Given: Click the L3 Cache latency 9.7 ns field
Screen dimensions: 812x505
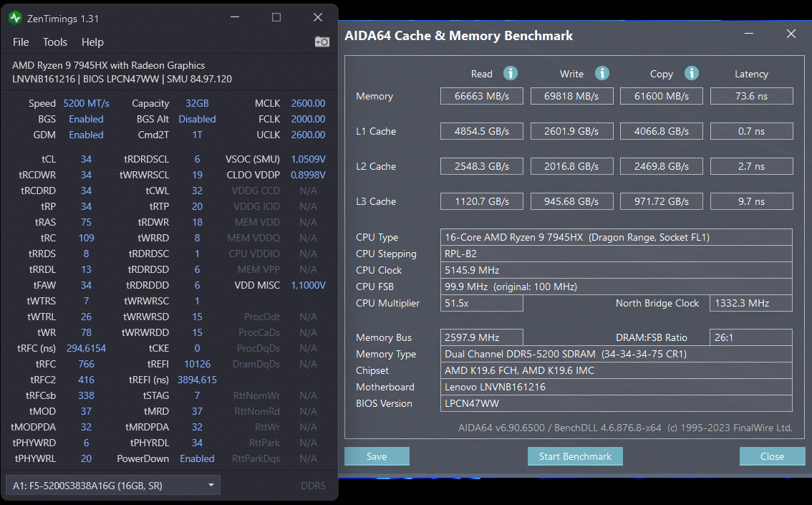Looking at the screenshot, I should tap(751, 201).
